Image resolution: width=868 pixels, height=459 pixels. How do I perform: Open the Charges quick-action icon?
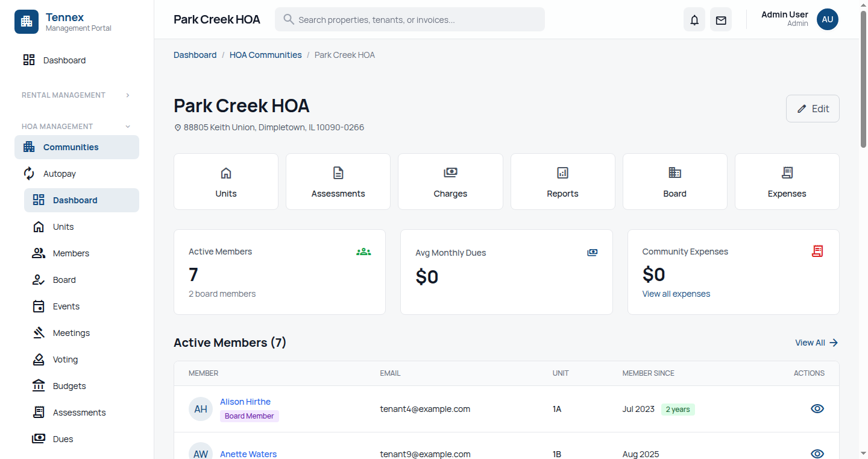coord(450,173)
